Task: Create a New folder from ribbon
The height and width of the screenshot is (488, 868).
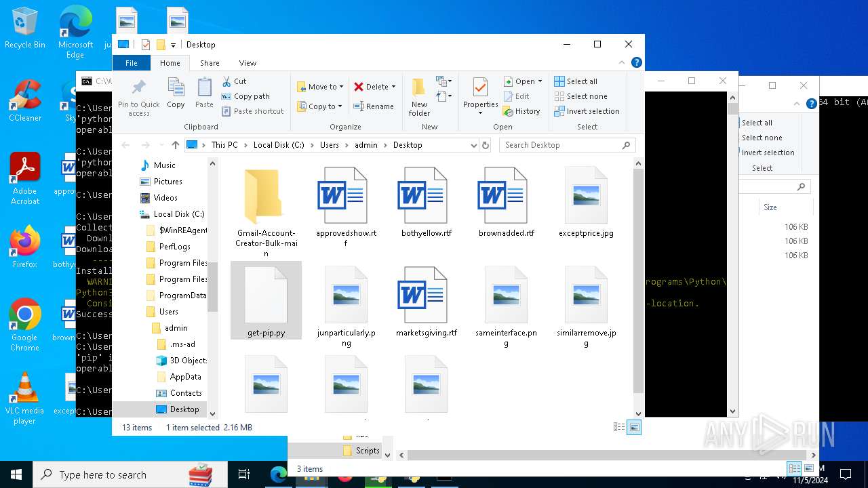Action: pyautogui.click(x=419, y=97)
